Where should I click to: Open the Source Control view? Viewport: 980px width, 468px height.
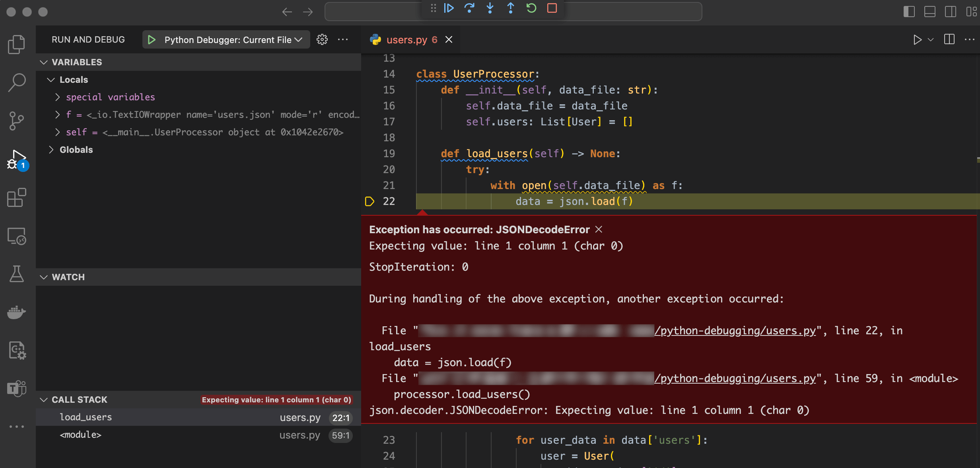pyautogui.click(x=16, y=120)
